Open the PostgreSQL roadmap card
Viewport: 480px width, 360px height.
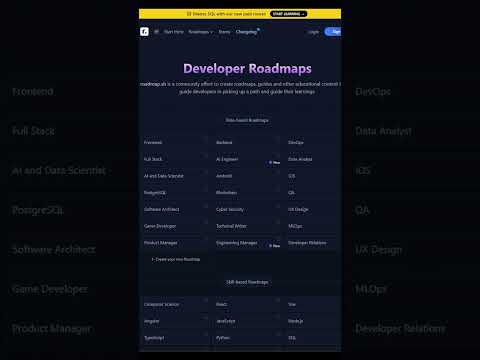pyautogui.click(x=176, y=192)
